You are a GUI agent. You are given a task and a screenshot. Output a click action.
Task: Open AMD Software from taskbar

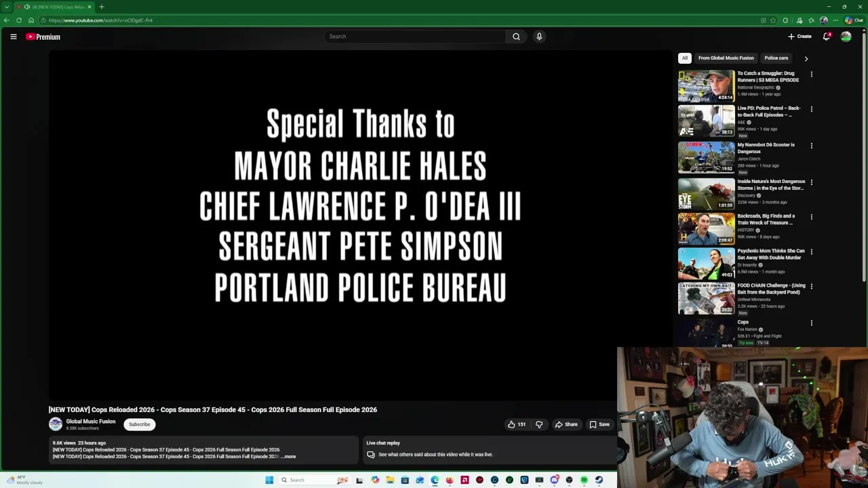(465, 480)
